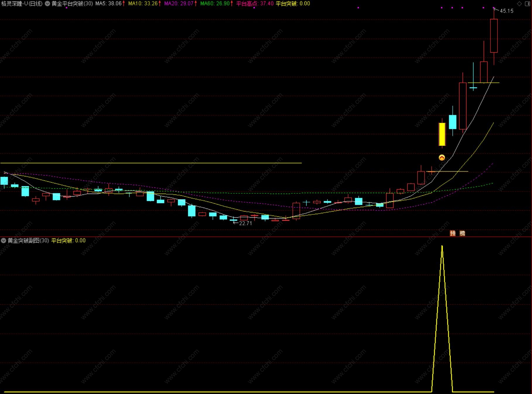The width and height of the screenshot is (532, 394).
Task: Click the diamond icon at top right
Action: [x=519, y=4]
